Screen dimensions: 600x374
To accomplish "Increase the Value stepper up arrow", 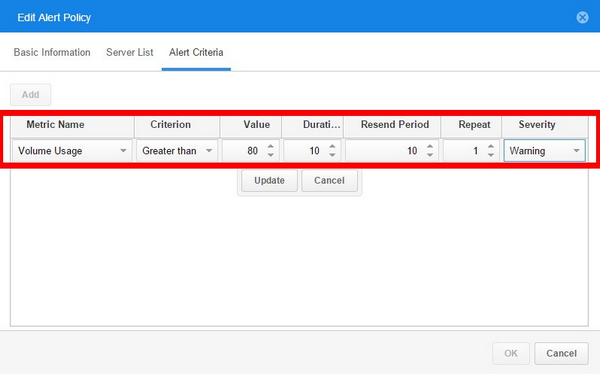I will pyautogui.click(x=271, y=147).
